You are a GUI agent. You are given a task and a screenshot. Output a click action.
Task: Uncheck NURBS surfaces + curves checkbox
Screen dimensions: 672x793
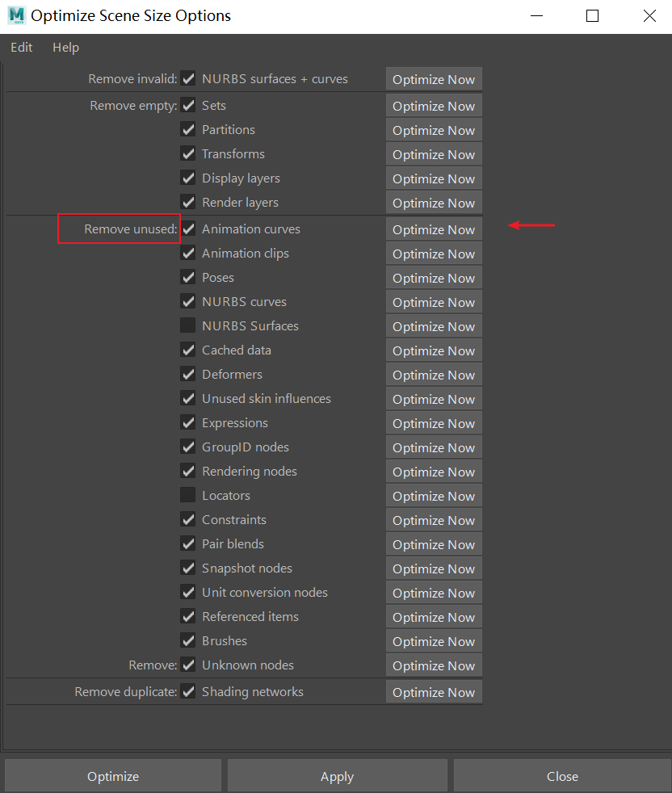[x=188, y=78]
